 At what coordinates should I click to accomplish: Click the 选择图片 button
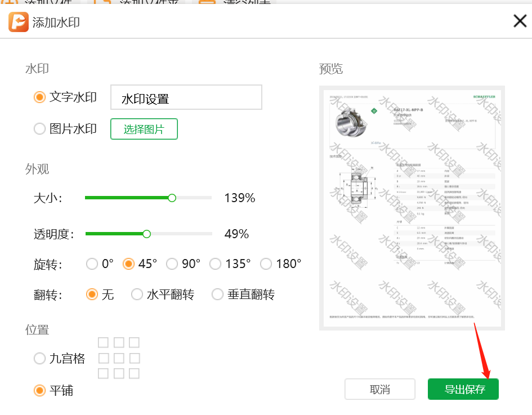click(x=144, y=129)
